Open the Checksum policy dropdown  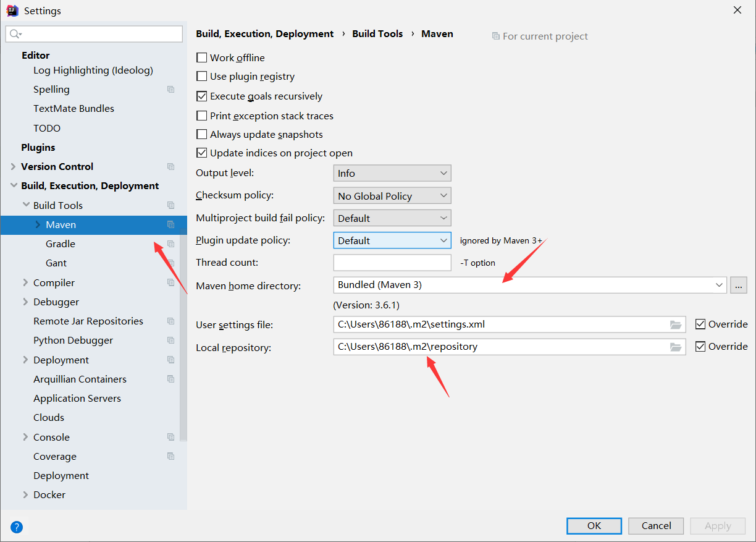(392, 196)
